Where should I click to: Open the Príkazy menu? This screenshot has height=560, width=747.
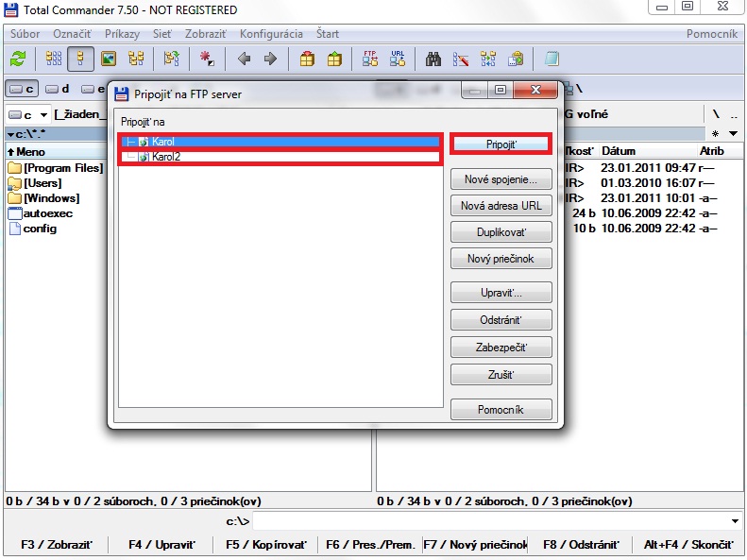click(122, 34)
